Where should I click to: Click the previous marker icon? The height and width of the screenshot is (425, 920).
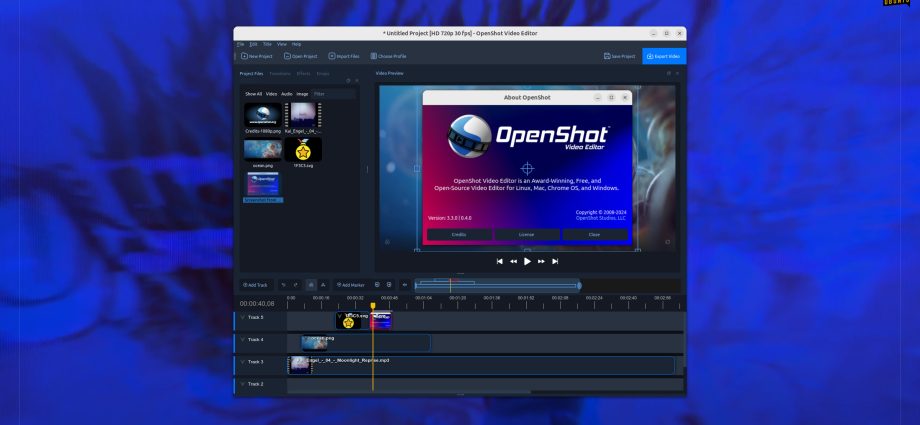377,285
